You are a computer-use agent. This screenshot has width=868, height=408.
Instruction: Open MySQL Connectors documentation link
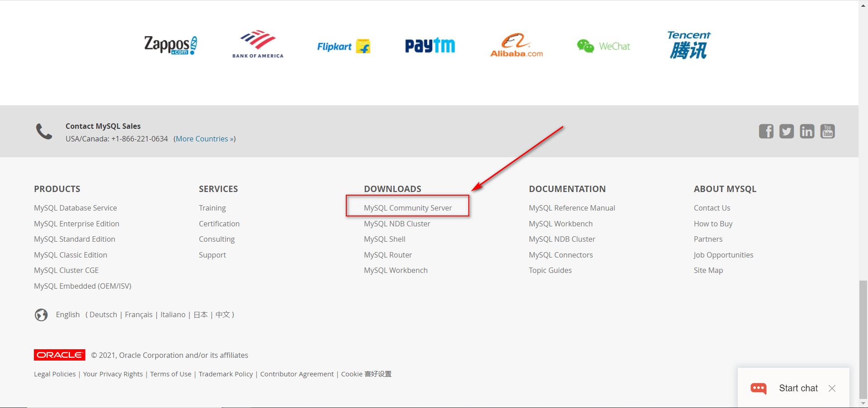[x=561, y=255]
